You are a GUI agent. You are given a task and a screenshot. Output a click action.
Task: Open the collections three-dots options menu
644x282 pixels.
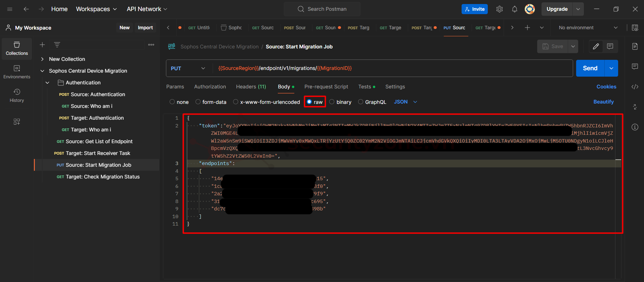coord(151,45)
